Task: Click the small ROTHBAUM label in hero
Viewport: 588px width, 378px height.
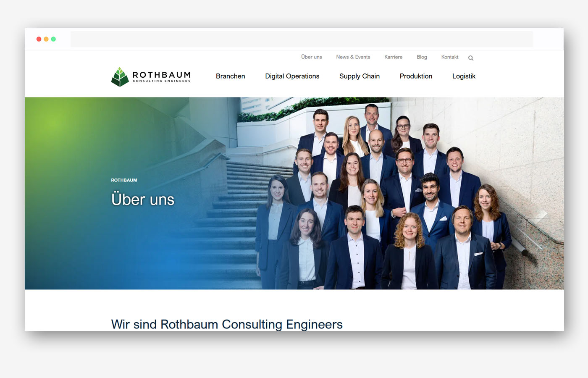Action: click(x=124, y=180)
